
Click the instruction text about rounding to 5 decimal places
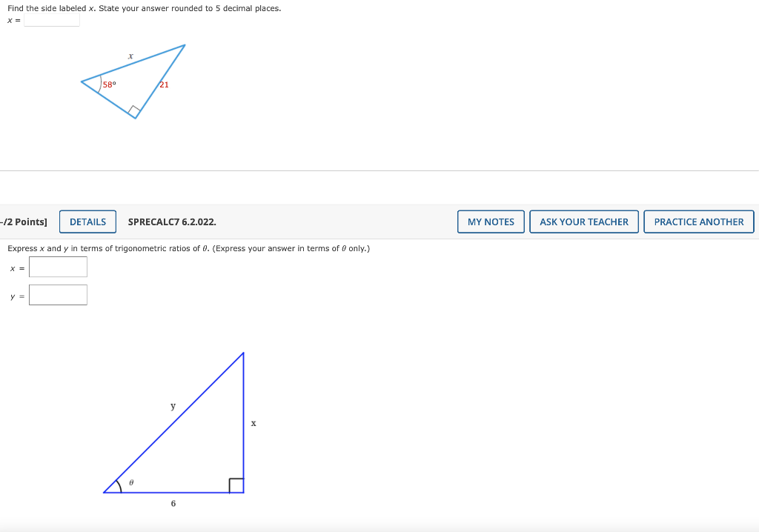[145, 8]
